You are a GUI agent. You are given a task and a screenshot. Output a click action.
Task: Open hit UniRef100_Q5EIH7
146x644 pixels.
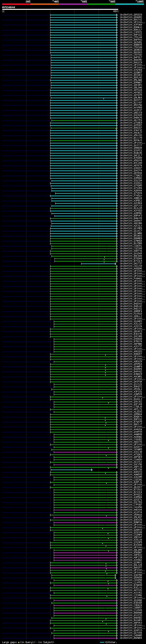pyautogui.click(x=131, y=538)
